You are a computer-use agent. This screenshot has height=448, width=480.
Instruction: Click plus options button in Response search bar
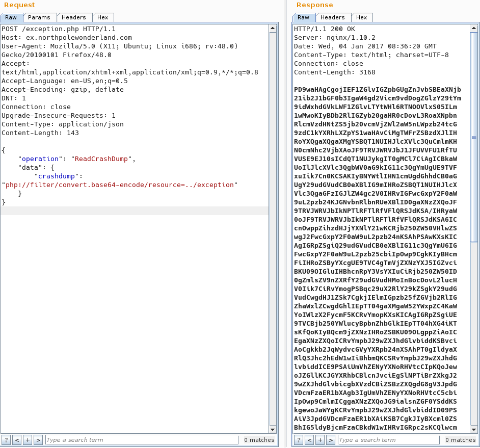[x=320, y=440]
